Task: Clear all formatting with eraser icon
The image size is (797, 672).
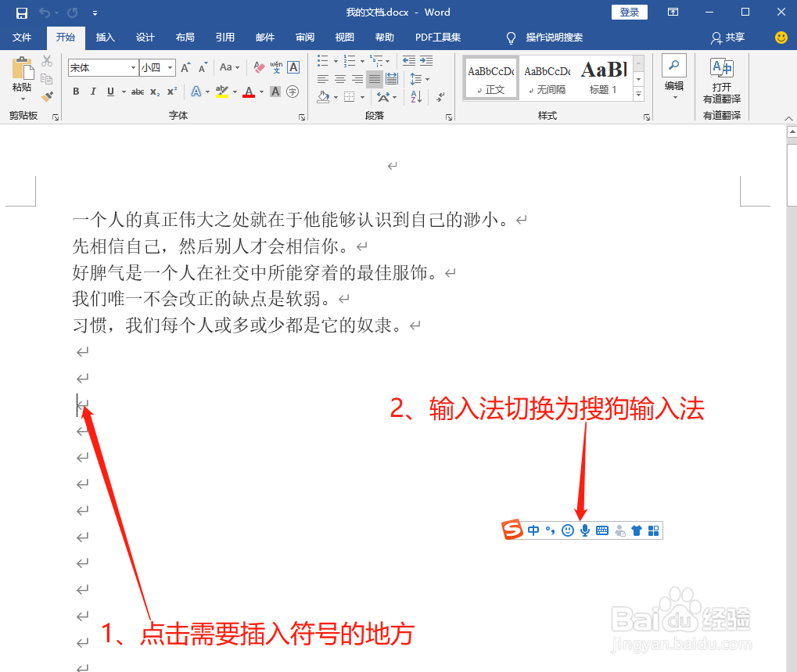Action: [x=259, y=67]
